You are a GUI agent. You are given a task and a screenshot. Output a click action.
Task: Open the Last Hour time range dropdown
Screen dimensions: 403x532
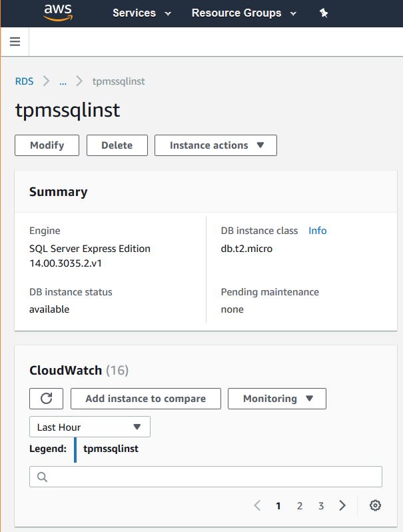click(x=90, y=427)
